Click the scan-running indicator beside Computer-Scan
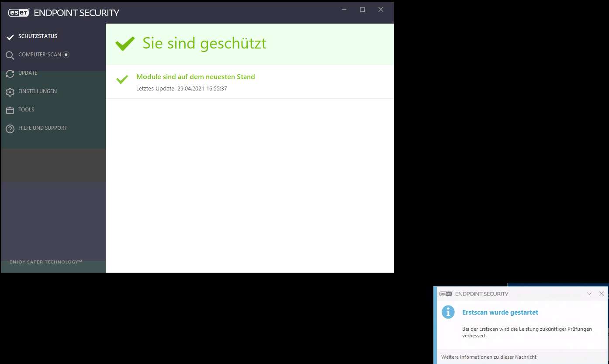 click(x=66, y=55)
